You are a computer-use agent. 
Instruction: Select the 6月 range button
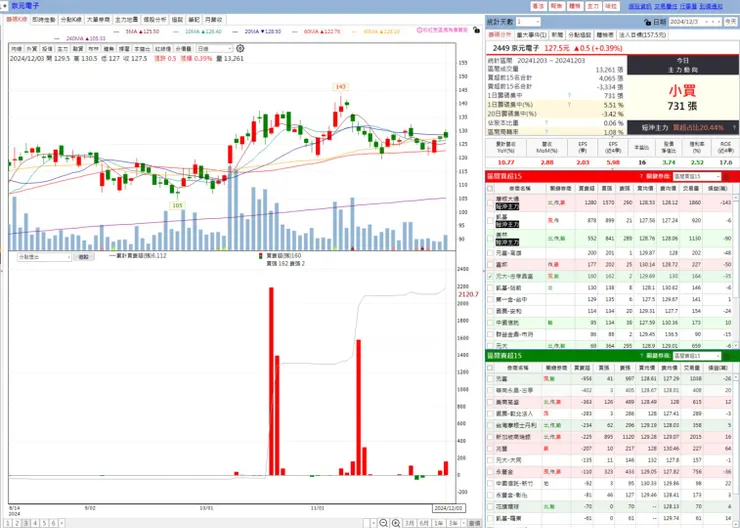pyautogui.click(x=424, y=523)
